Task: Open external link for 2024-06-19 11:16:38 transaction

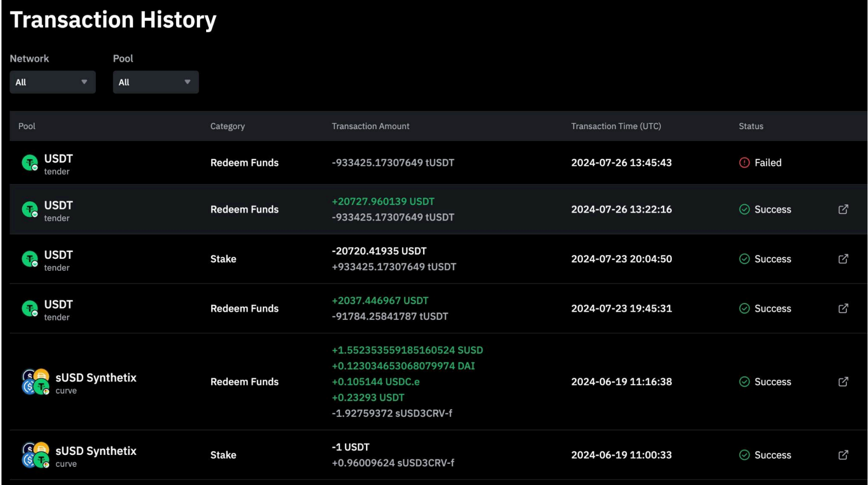Action: pyautogui.click(x=843, y=381)
